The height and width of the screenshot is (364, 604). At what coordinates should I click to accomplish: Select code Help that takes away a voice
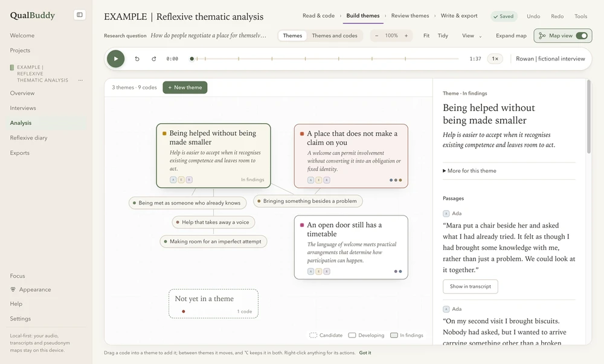(x=213, y=222)
